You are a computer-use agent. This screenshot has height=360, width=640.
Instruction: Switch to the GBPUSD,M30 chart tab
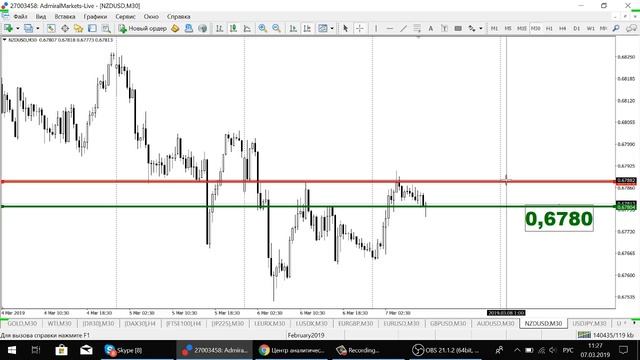pyautogui.click(x=448, y=323)
